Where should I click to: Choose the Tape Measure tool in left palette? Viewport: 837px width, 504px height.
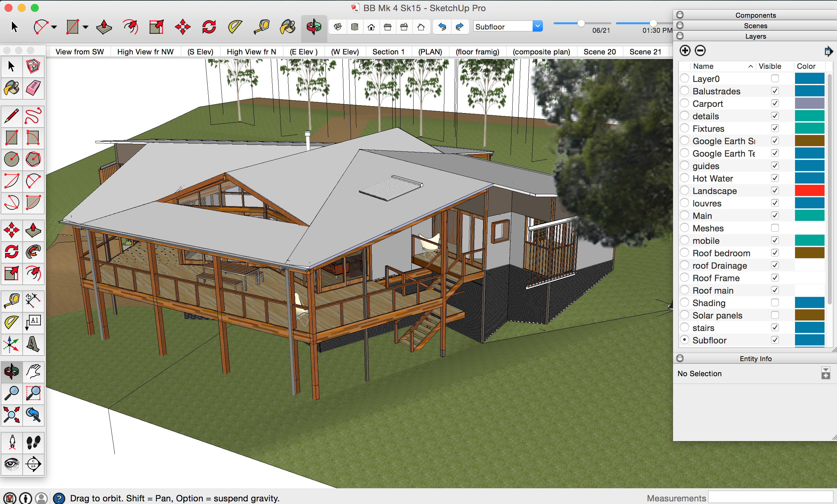(11, 300)
